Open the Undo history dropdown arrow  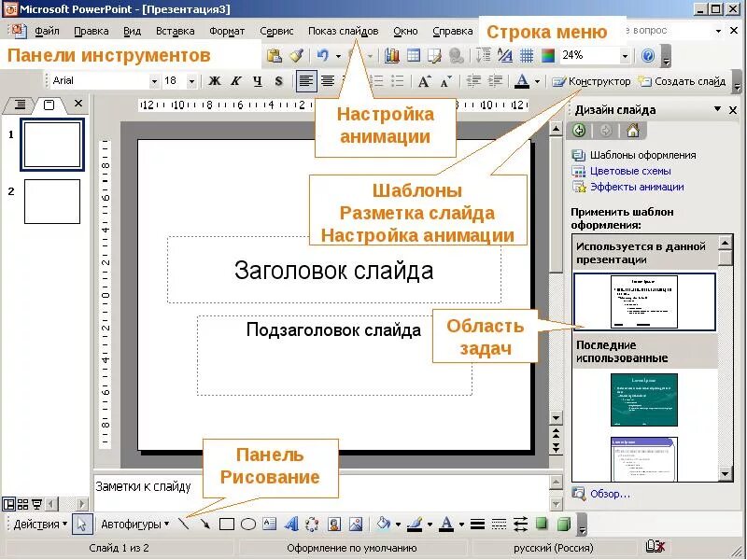pyautogui.click(x=338, y=56)
